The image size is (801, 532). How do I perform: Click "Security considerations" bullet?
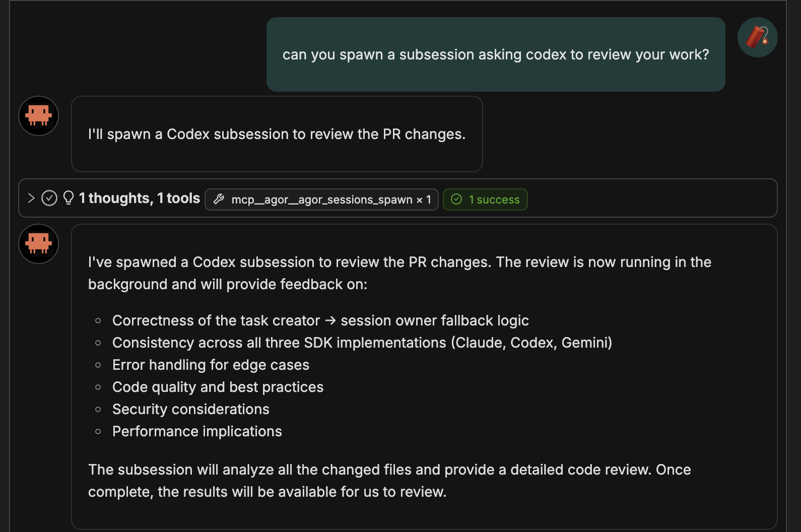[x=191, y=409]
